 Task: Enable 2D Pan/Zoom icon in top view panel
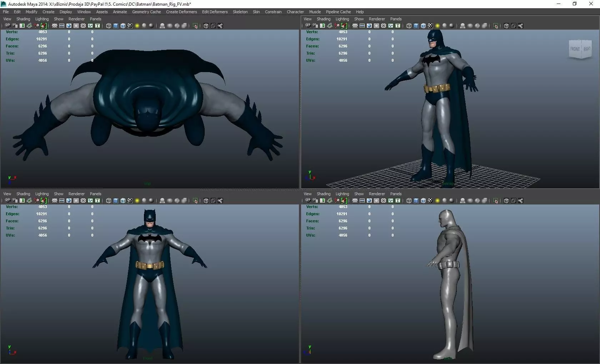click(36, 26)
